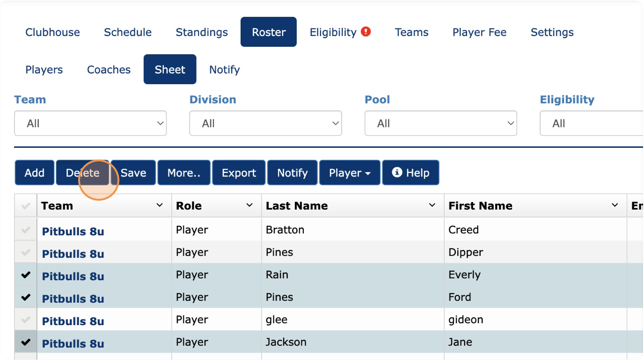Screen dimensions: 644x363
Task: Open the Pool filter dropdown
Action: click(440, 123)
